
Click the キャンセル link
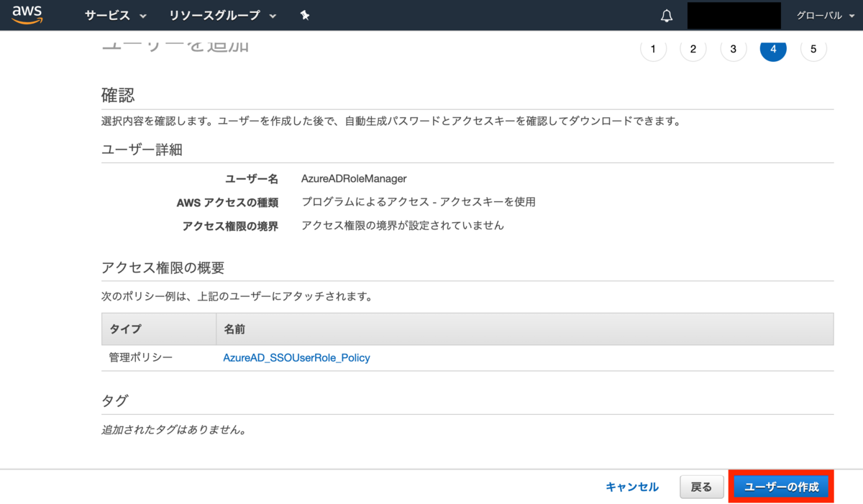(632, 487)
